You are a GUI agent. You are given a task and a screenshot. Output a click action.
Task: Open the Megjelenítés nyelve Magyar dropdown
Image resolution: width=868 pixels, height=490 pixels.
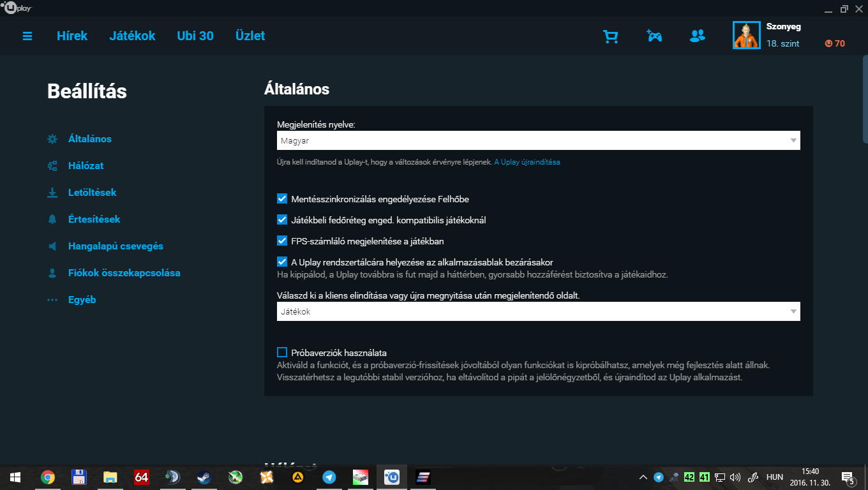[x=539, y=140]
